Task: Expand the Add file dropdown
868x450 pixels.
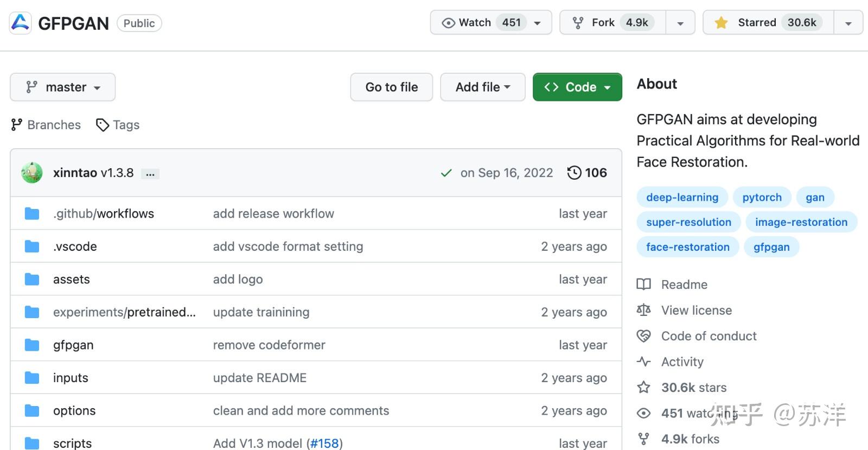Action: click(482, 87)
